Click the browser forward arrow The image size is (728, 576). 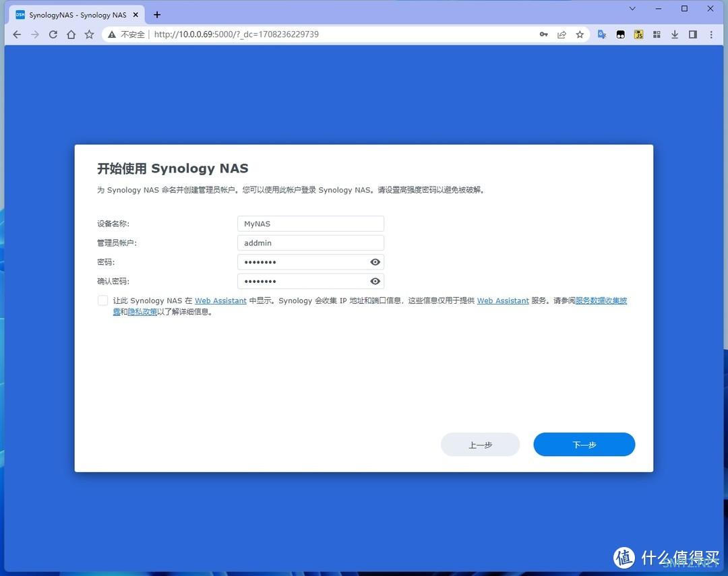(35, 34)
